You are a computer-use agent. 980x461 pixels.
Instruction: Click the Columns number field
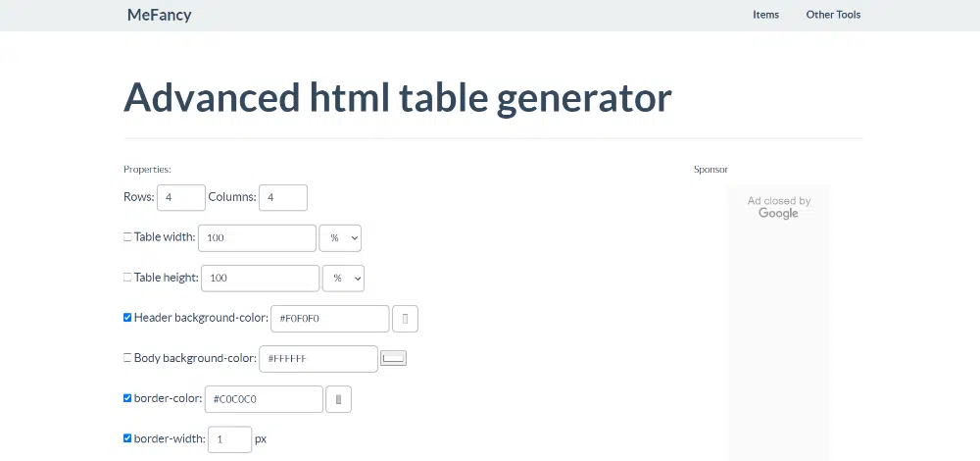[282, 197]
